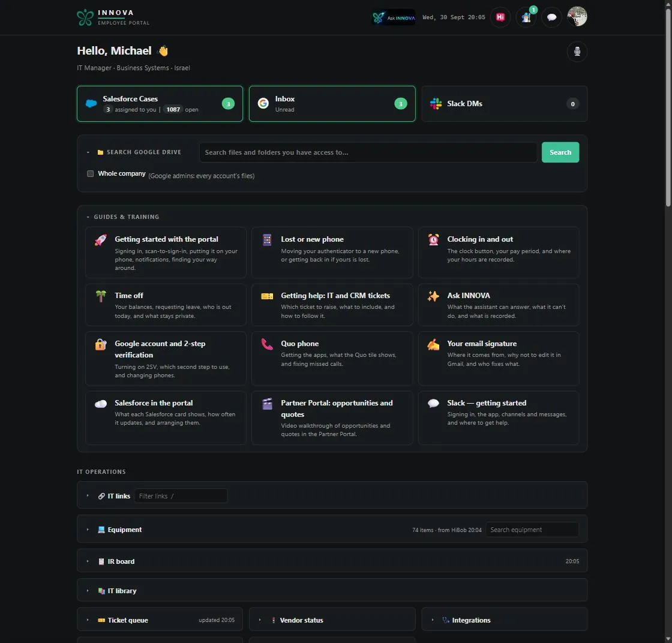Click the IR board clipboard icon

(x=101, y=561)
